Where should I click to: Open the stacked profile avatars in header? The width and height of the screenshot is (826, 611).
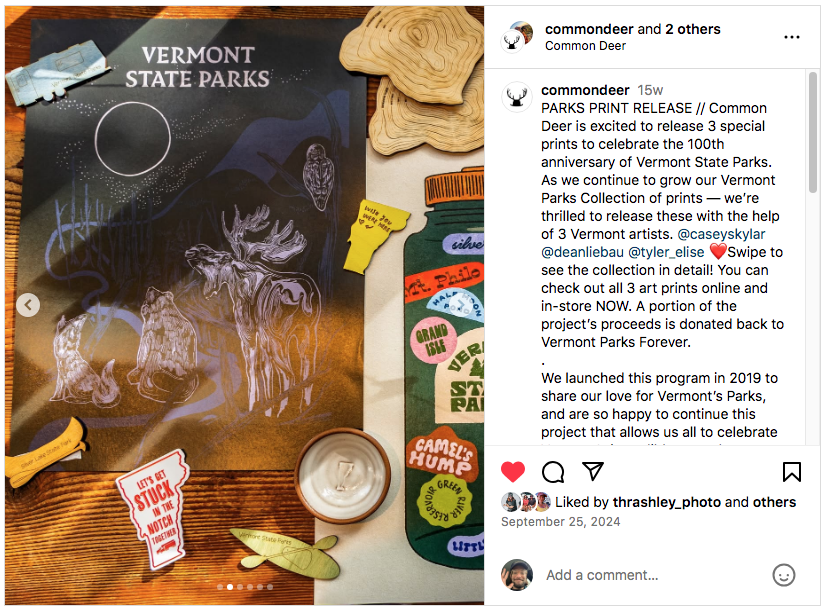516,36
